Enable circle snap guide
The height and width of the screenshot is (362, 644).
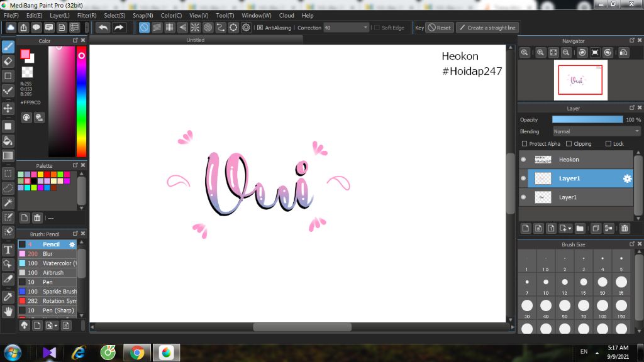coord(208,28)
